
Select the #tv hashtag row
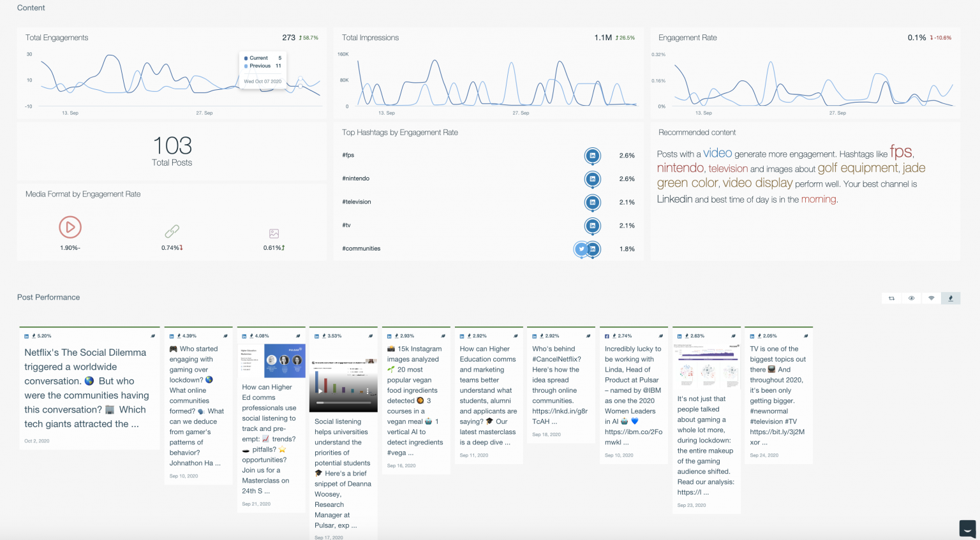[346, 226]
